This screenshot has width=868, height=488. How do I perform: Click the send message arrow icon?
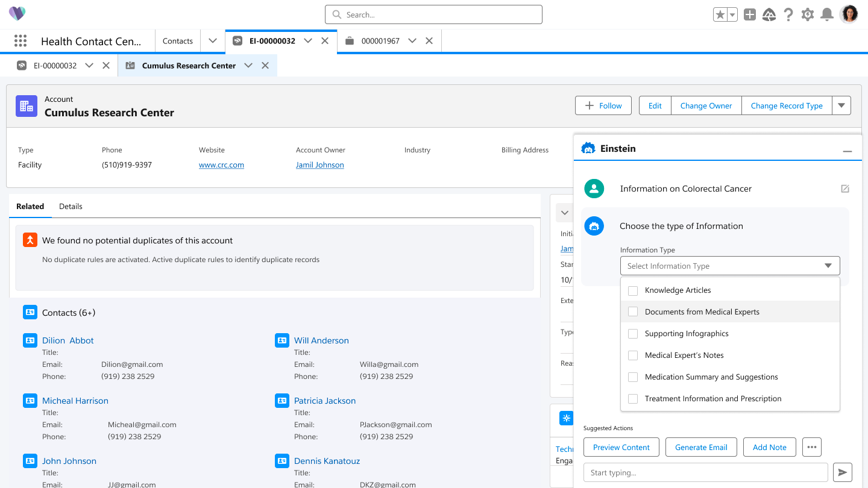(843, 472)
